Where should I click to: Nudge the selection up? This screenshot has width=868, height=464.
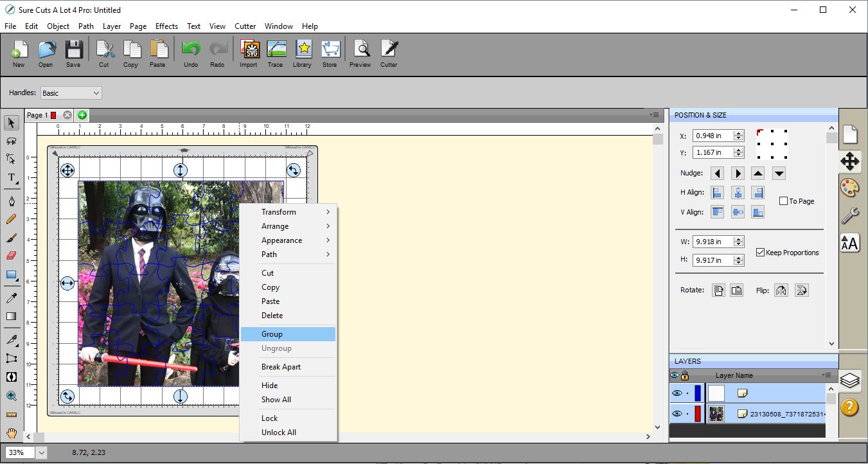pyautogui.click(x=758, y=174)
